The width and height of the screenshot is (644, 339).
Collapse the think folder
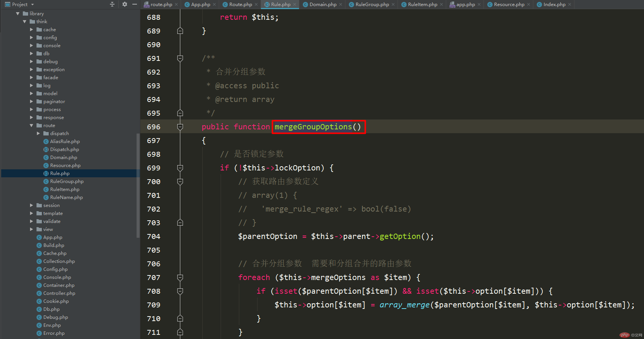(x=25, y=22)
